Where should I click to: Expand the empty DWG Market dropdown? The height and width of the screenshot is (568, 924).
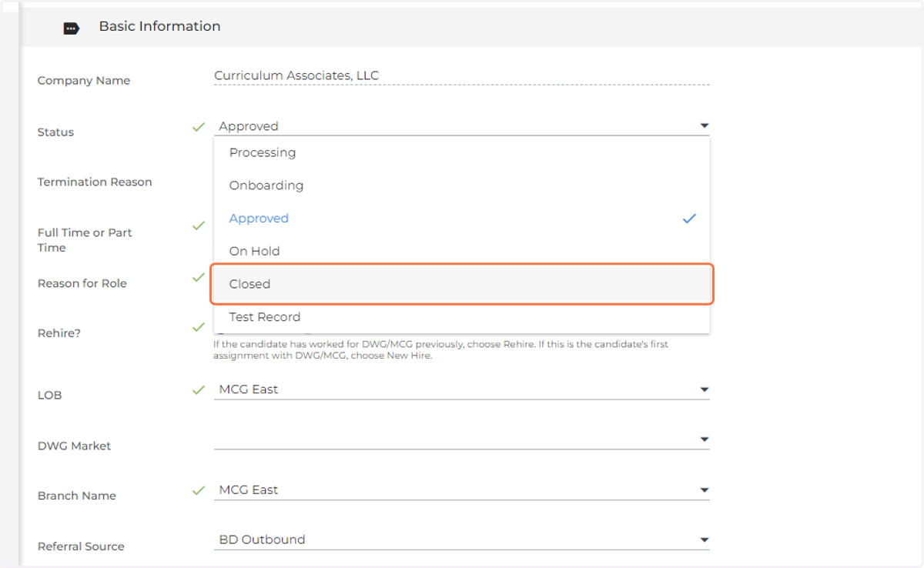click(x=461, y=439)
